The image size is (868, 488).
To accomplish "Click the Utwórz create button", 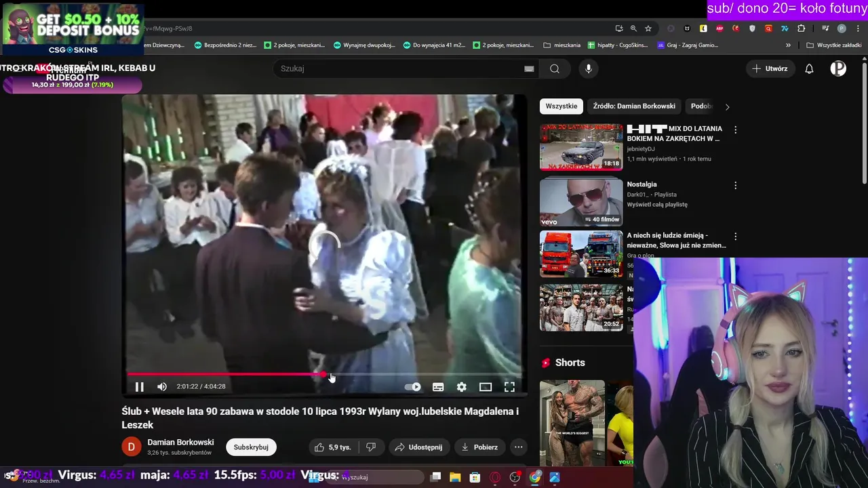I will pos(770,68).
